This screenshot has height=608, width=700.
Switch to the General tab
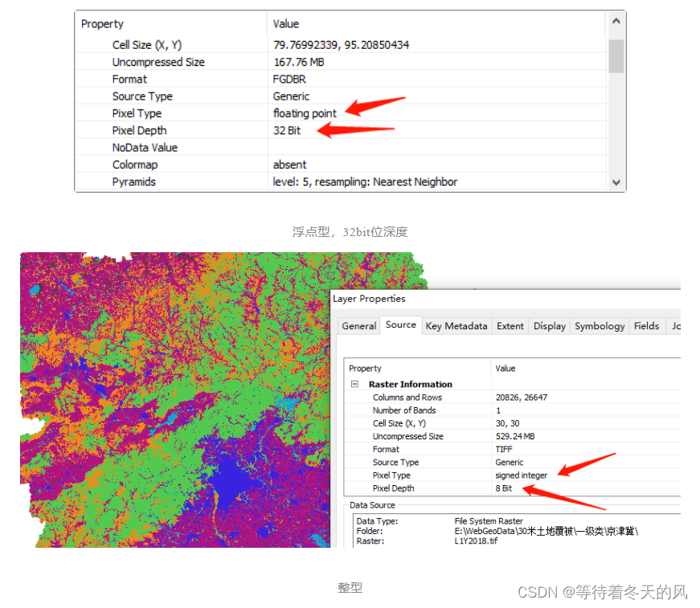coord(358,325)
